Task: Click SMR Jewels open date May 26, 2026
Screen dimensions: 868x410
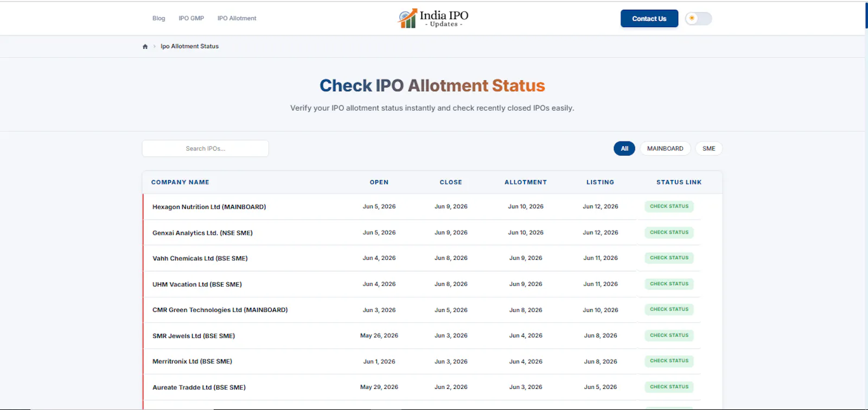Action: coord(379,336)
